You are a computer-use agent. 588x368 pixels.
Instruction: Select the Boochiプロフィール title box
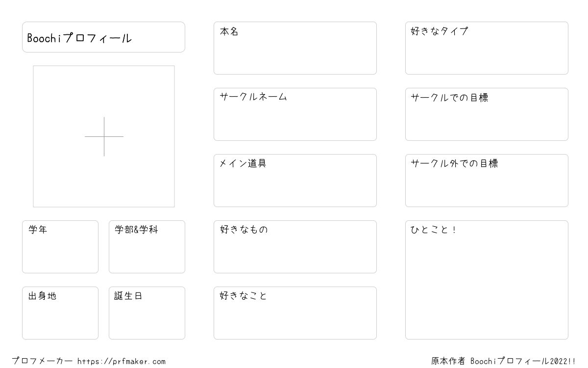103,37
